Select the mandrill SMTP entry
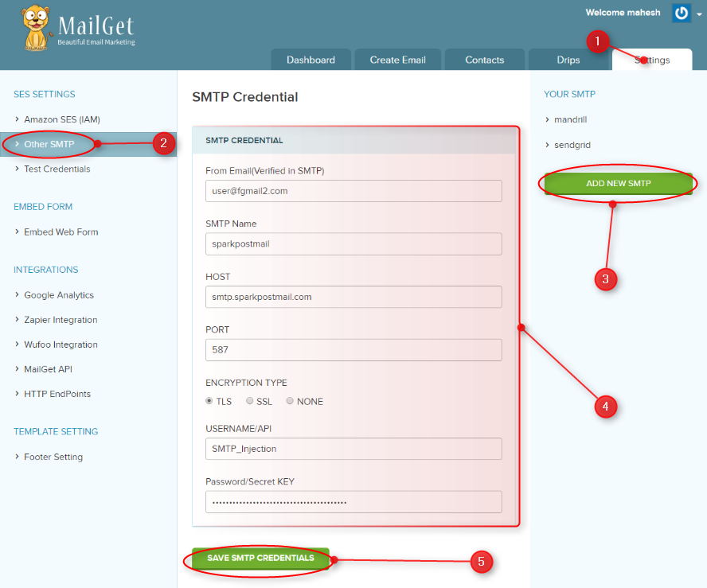 [570, 120]
